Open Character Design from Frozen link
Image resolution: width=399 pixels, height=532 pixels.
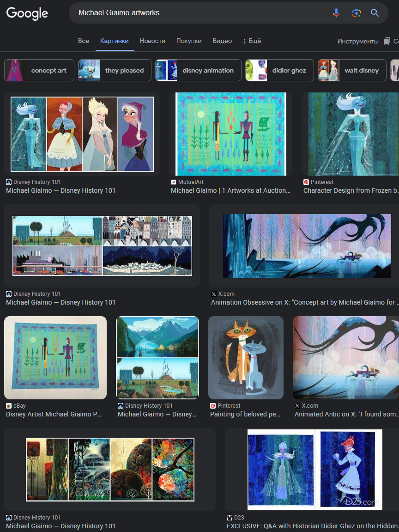pos(351,191)
